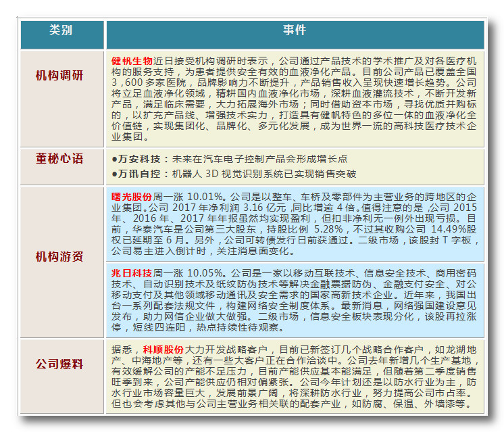Select the 公司爆料 category cell
This screenshot has height=432, width=504.
61,364
